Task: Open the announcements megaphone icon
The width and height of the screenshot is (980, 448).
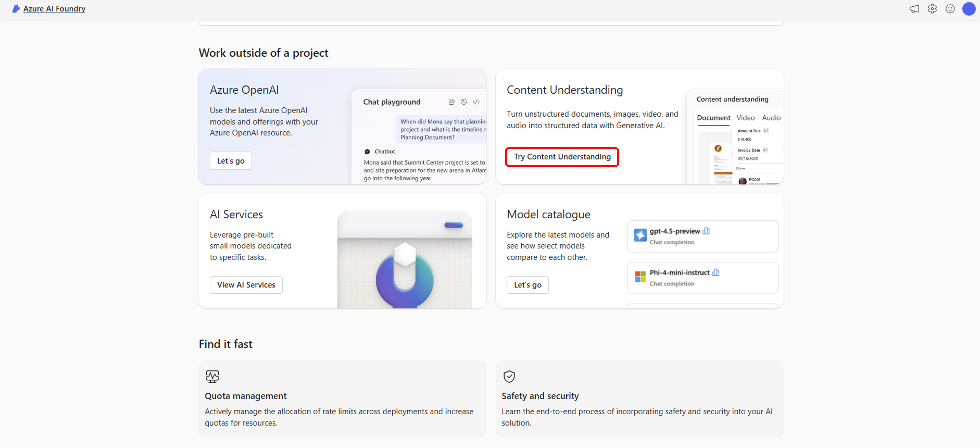Action: coord(914,9)
